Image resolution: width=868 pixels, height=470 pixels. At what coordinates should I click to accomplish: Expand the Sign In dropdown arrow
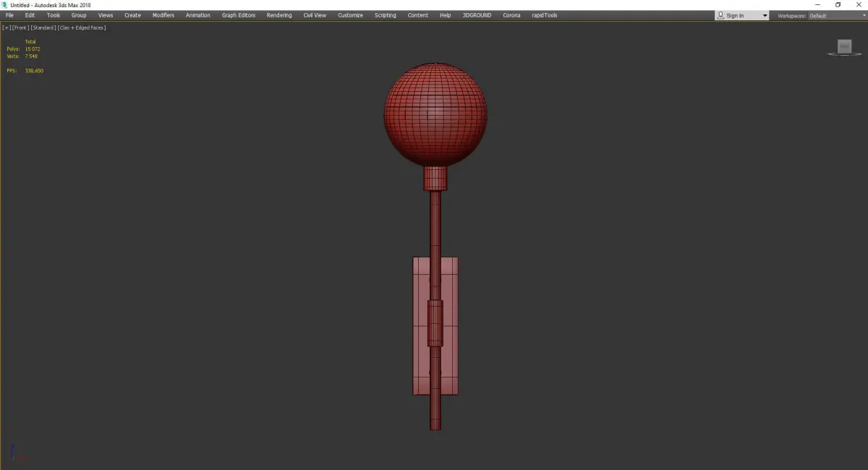(765, 16)
